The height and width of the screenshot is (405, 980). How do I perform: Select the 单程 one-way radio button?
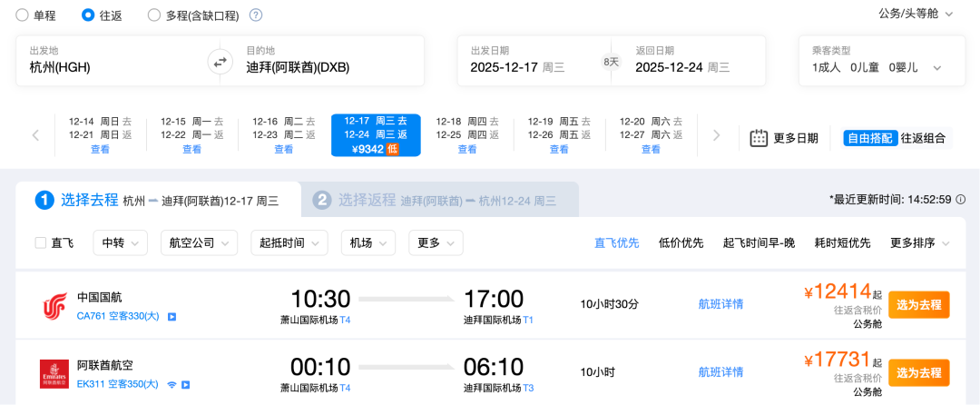pos(22,15)
